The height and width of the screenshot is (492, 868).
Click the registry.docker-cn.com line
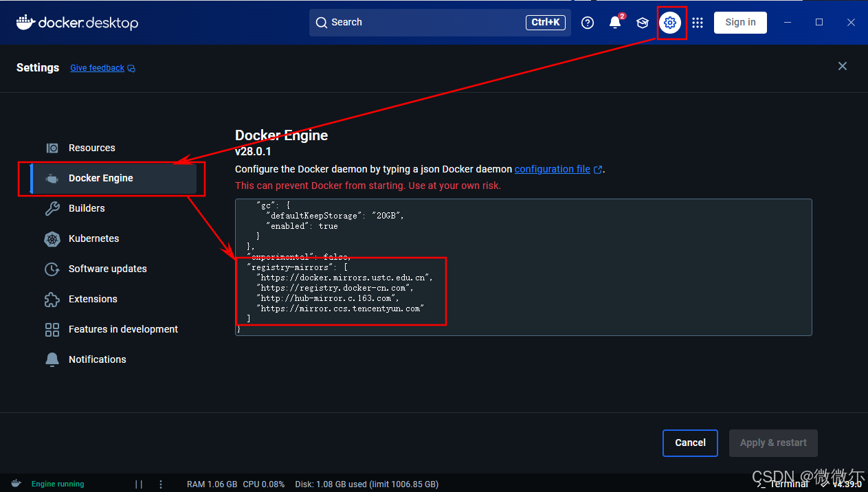coord(335,288)
